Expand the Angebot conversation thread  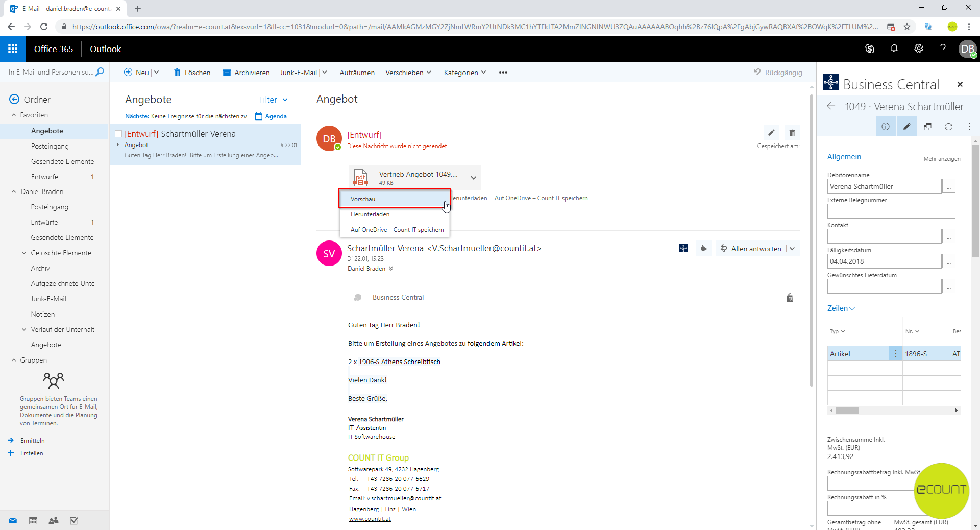coord(118,145)
